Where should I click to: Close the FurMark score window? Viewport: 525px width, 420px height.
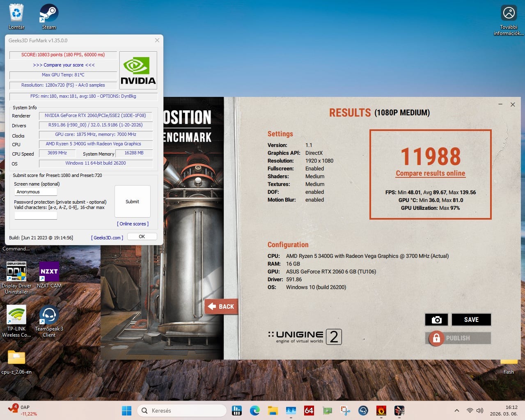point(157,40)
